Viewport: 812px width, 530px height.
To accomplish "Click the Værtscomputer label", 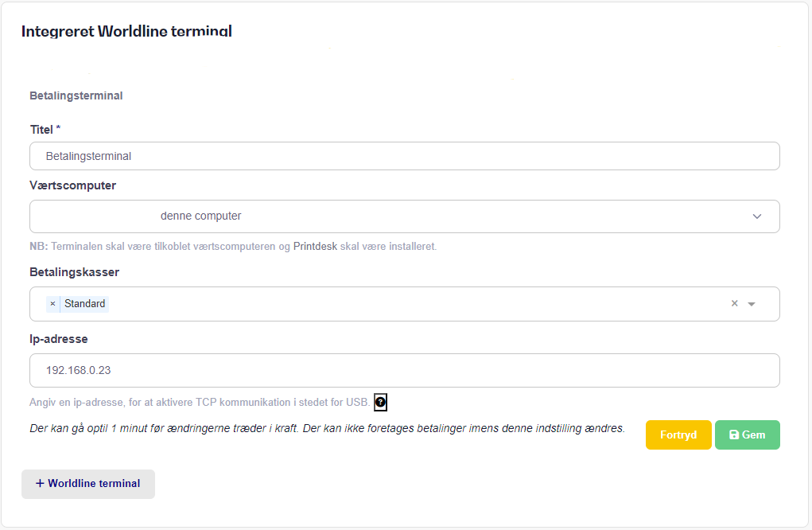I will 73,185.
